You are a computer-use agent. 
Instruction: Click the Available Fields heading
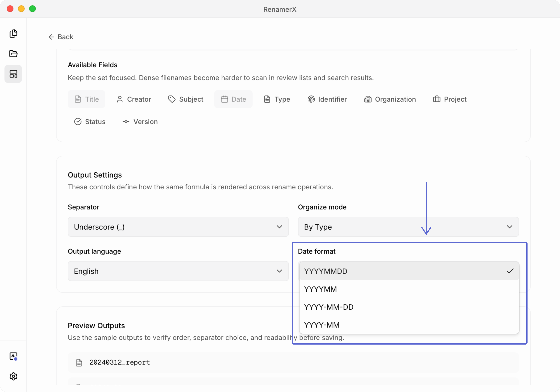[93, 65]
